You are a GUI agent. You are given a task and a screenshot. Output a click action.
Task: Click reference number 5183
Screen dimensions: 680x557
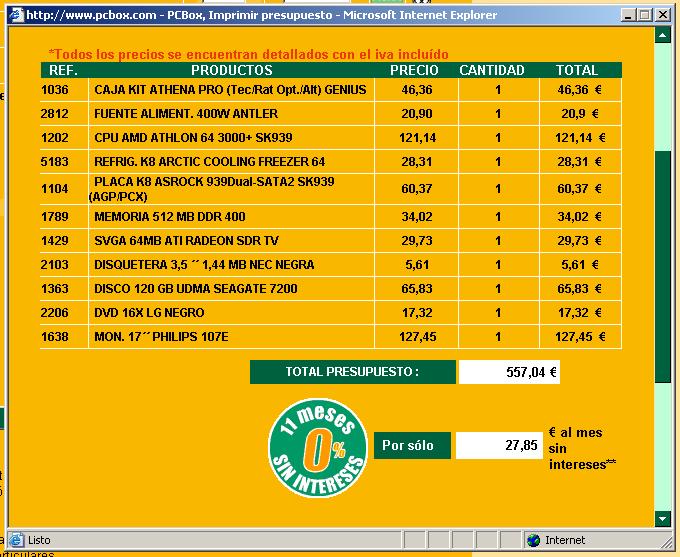coord(55,162)
